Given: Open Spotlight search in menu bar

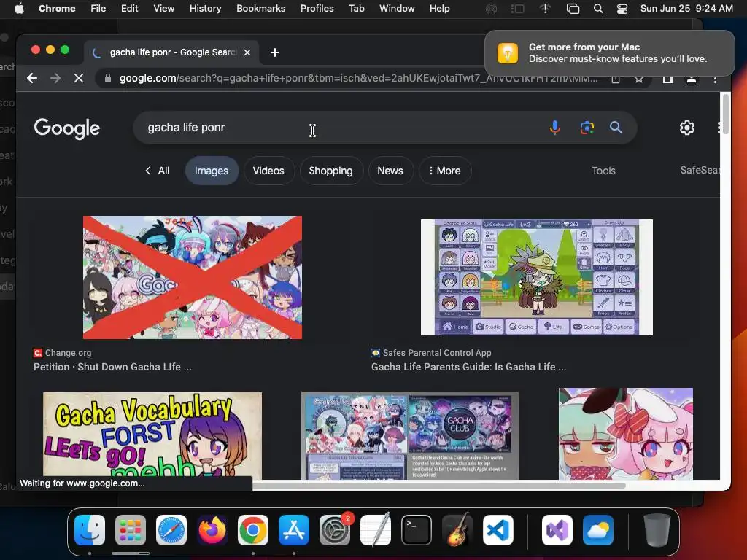Looking at the screenshot, I should click(x=598, y=9).
